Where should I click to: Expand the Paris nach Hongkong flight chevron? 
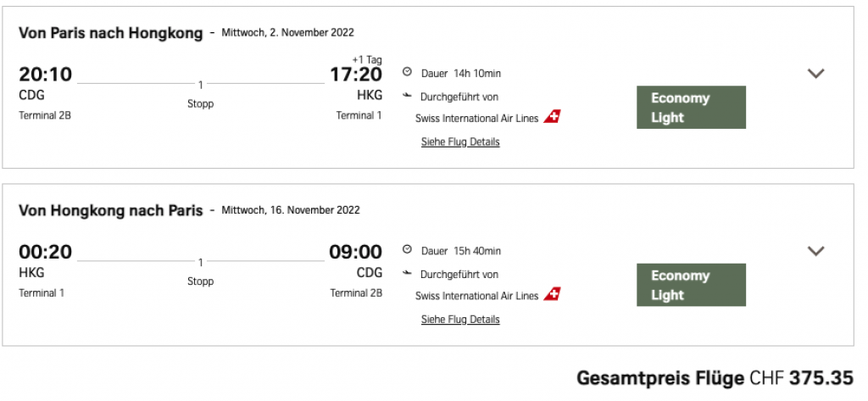pos(815,74)
